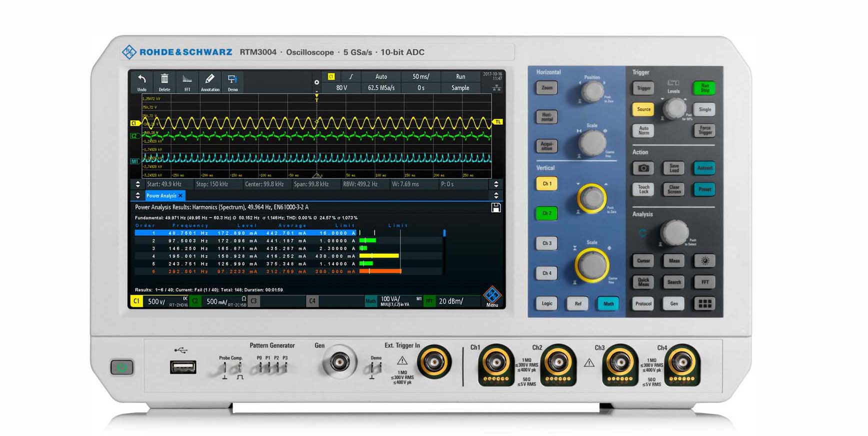Click the Analysis rotary knob
The width and height of the screenshot is (868, 436).
674,233
